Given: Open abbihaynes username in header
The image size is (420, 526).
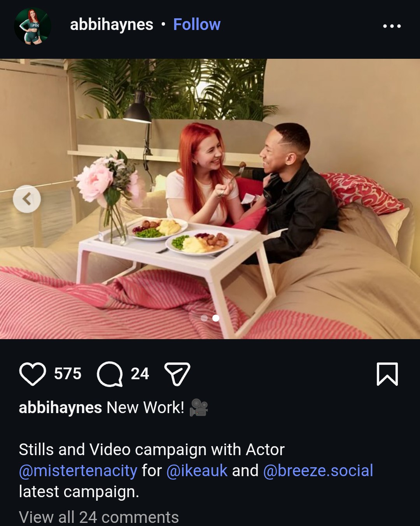Looking at the screenshot, I should (x=112, y=25).
